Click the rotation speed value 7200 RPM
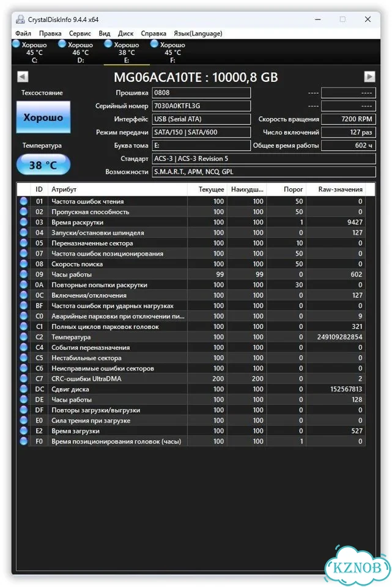Image resolution: width=392 pixels, height=587 pixels. [348, 119]
